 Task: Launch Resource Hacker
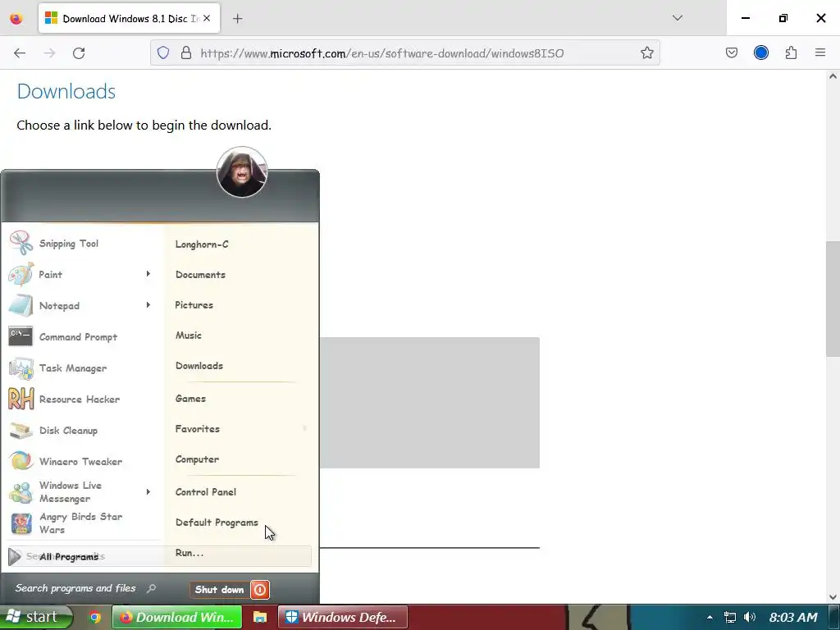pyautogui.click(x=80, y=399)
